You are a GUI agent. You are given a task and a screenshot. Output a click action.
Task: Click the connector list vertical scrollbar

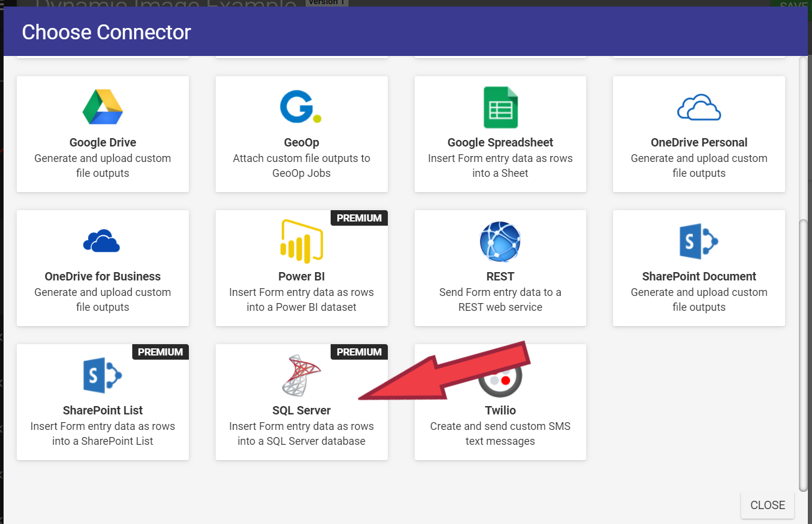pos(803,354)
